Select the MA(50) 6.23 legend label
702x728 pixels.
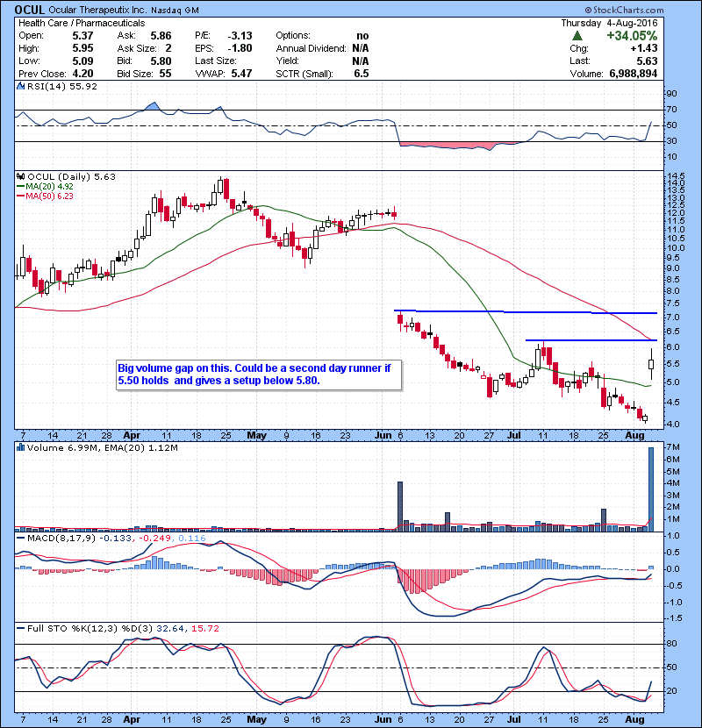pos(49,196)
